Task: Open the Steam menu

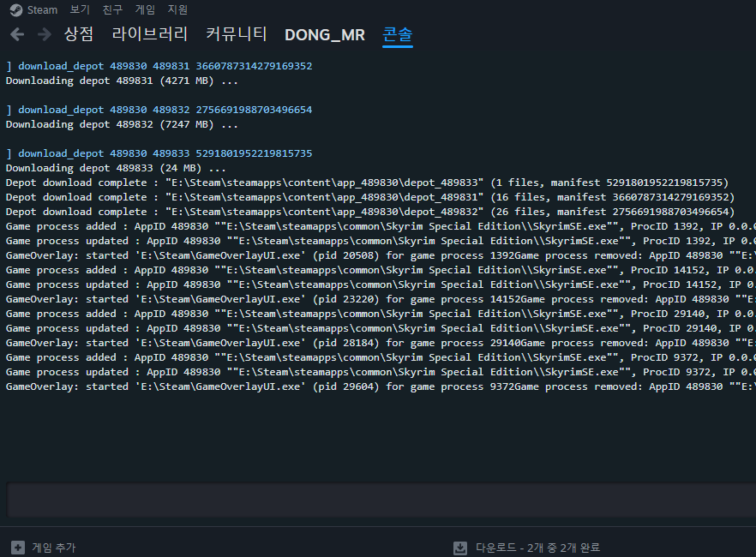Action: click(42, 10)
